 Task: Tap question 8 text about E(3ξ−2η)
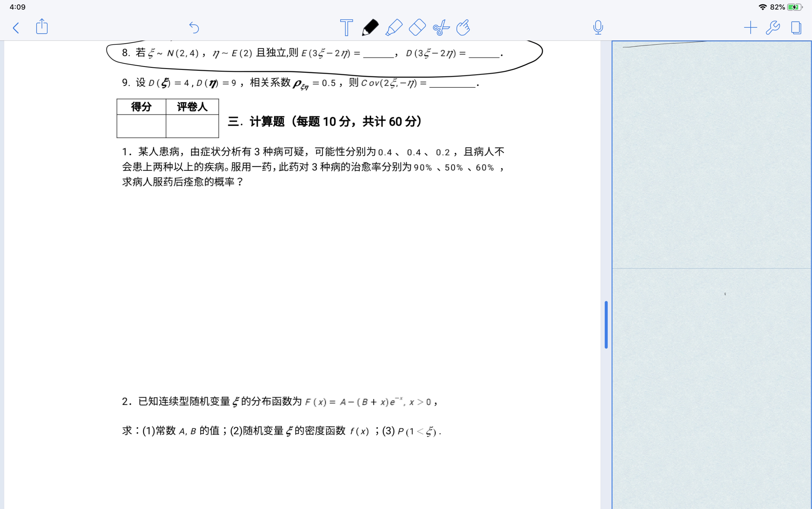pyautogui.click(x=313, y=53)
